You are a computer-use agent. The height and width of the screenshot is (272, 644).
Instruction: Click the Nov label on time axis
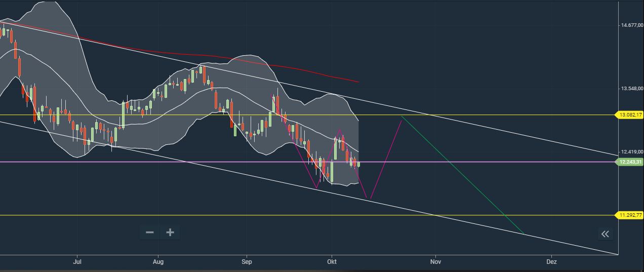click(435, 262)
